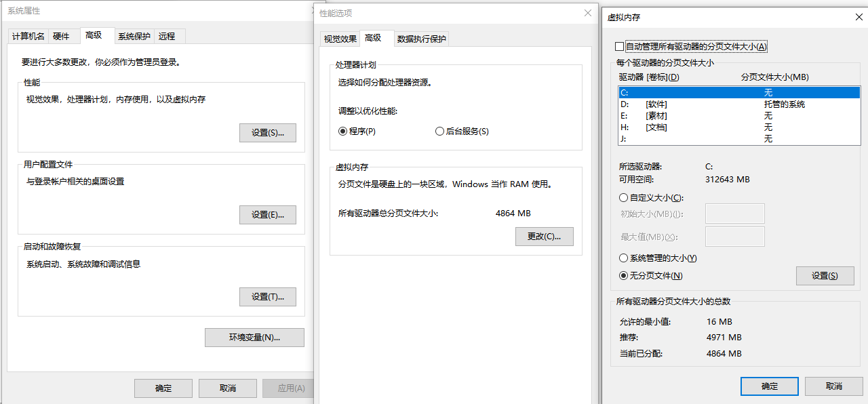Click 更改(C)... for virtual memory

(545, 237)
